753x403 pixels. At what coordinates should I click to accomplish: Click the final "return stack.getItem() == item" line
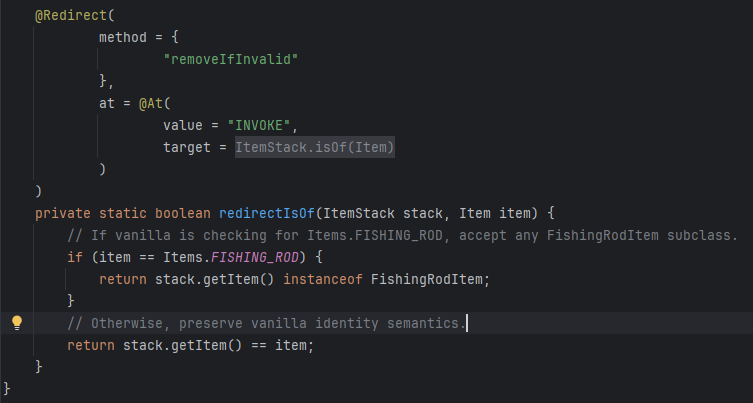pyautogui.click(x=190, y=345)
